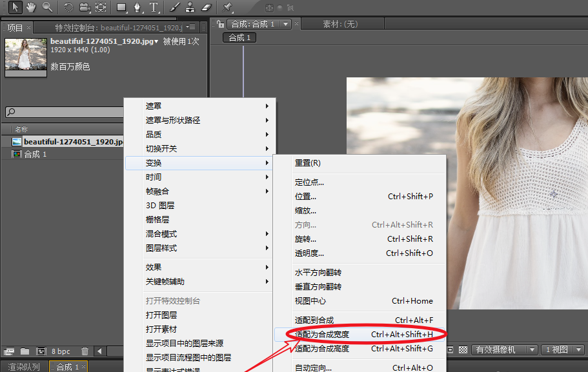Click the 合成 1 breadcrumb button
588x372 pixels.
coord(239,37)
